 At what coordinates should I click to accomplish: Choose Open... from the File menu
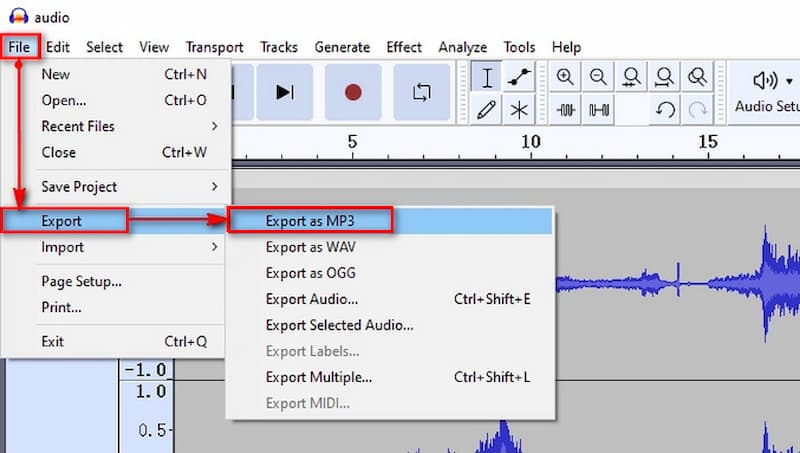[x=116, y=100]
